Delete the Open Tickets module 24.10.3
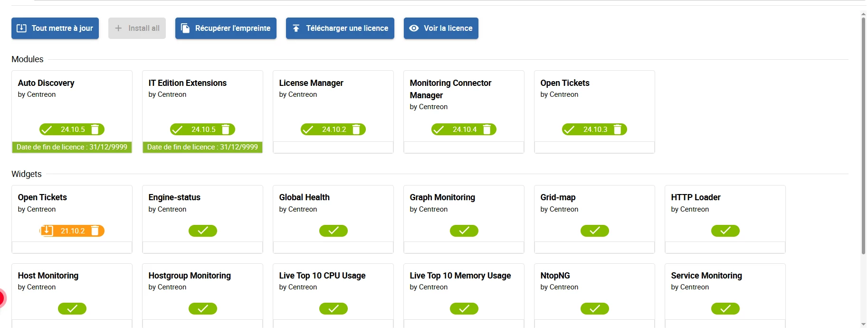Viewport: 868px width, 334px height. click(618, 130)
